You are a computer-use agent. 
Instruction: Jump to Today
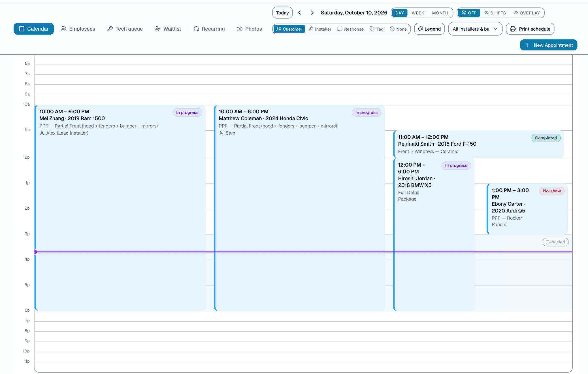[282, 13]
